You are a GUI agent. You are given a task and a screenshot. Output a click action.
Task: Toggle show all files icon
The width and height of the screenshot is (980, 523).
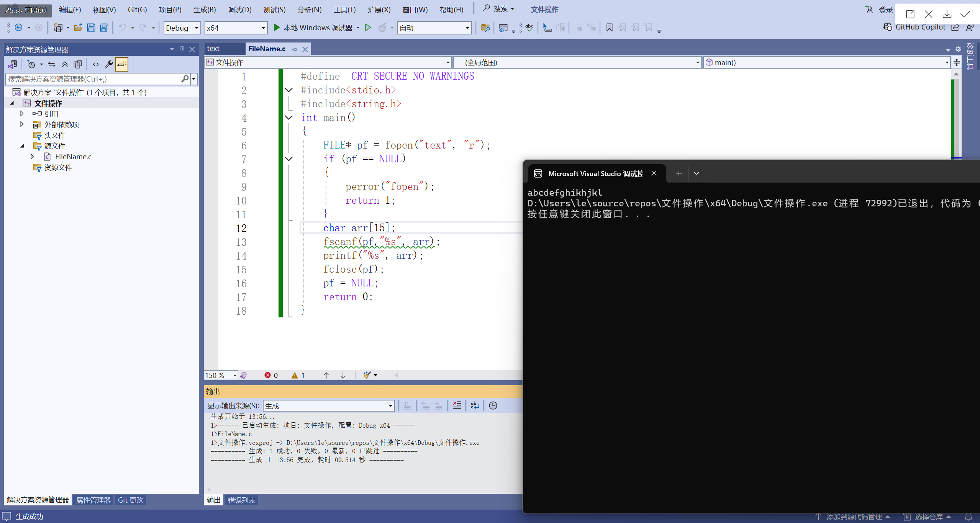pos(78,64)
